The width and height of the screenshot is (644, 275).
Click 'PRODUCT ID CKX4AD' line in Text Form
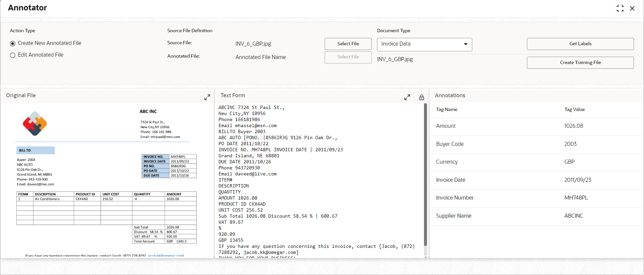pos(242,204)
